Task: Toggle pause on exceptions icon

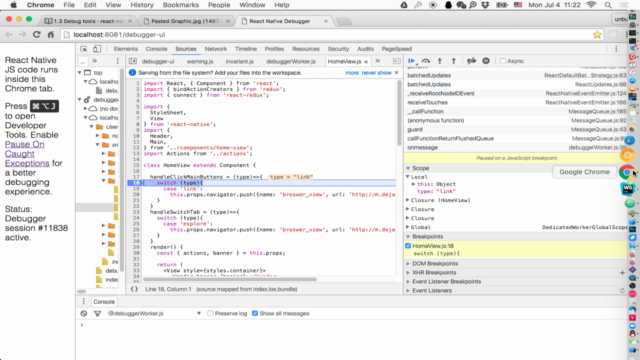Action: click(486, 61)
